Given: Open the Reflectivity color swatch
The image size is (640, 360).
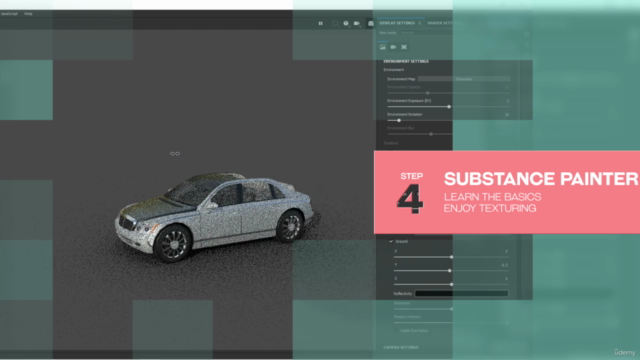Looking at the screenshot, I should pyautogui.click(x=462, y=293).
